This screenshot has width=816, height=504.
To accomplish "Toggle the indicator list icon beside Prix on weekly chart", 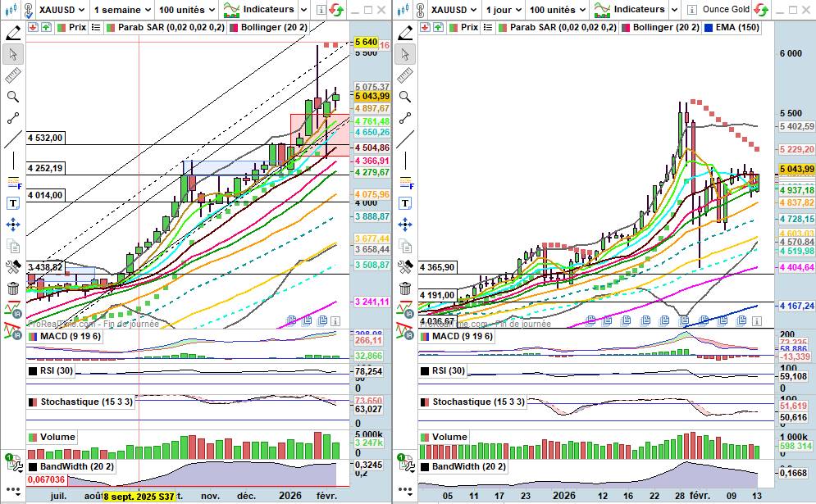I will coord(96,27).
